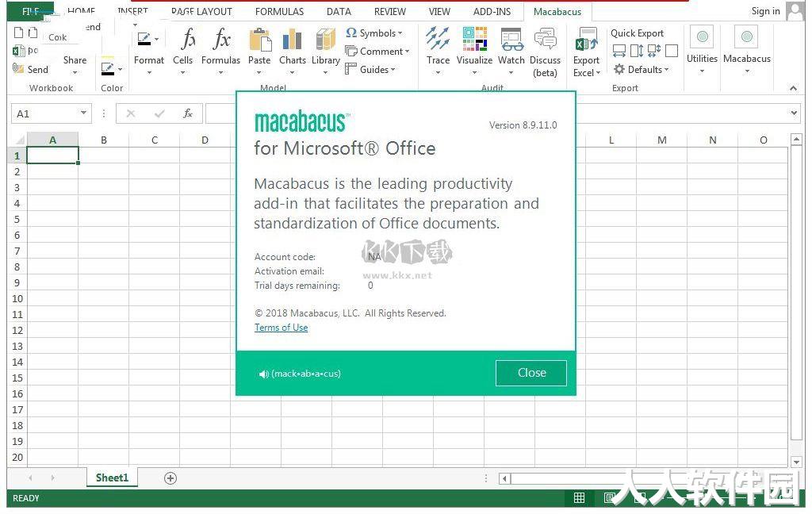Select the Sheet1 worksheet tab

112,478
